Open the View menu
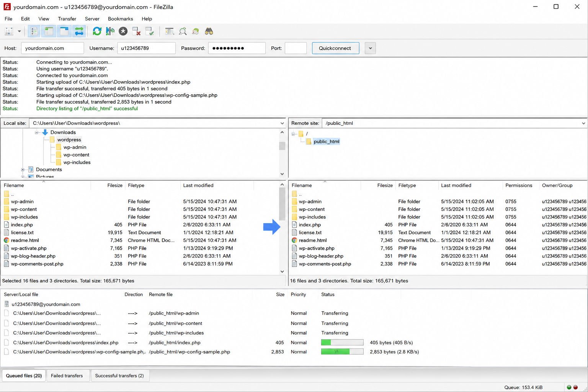This screenshot has width=588, height=392. [44, 19]
